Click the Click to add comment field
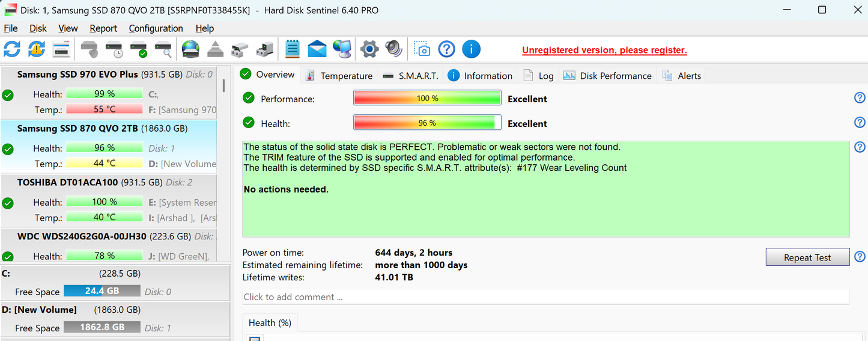This screenshot has width=868, height=341. click(545, 297)
